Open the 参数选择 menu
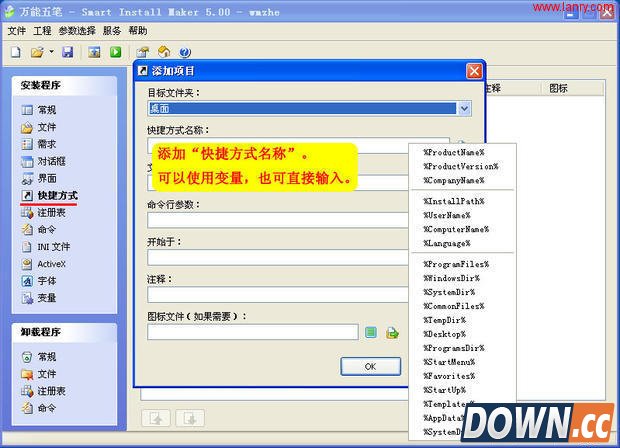The height and width of the screenshot is (448, 620). (77, 31)
